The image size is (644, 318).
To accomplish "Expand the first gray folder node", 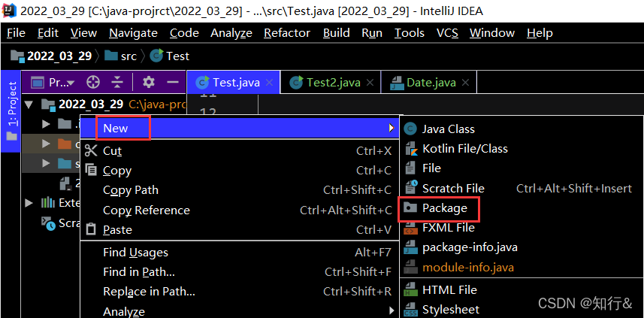I will [x=46, y=123].
